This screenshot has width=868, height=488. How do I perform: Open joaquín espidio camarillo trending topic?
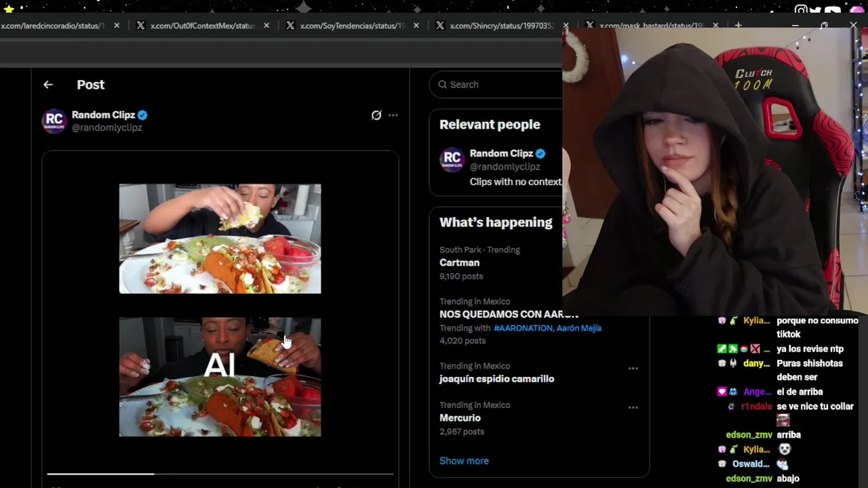[x=496, y=379]
